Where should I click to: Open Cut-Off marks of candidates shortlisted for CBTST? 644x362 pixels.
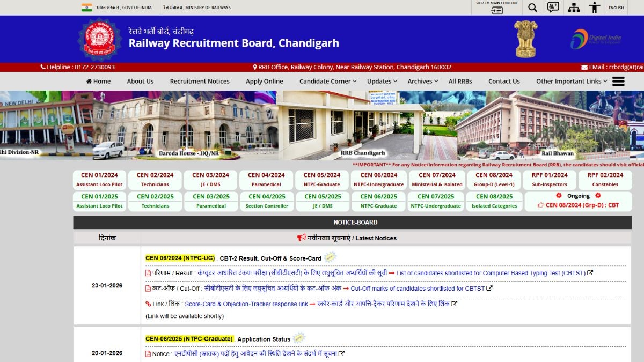(x=420, y=288)
